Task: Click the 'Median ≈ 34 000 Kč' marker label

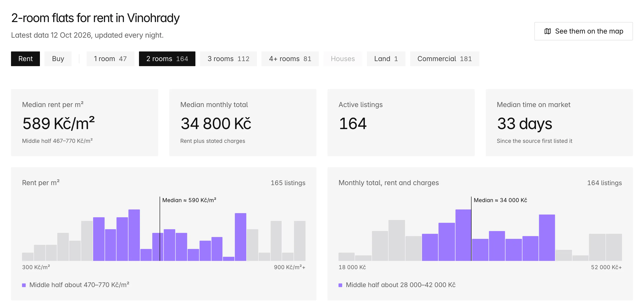Action: [500, 200]
